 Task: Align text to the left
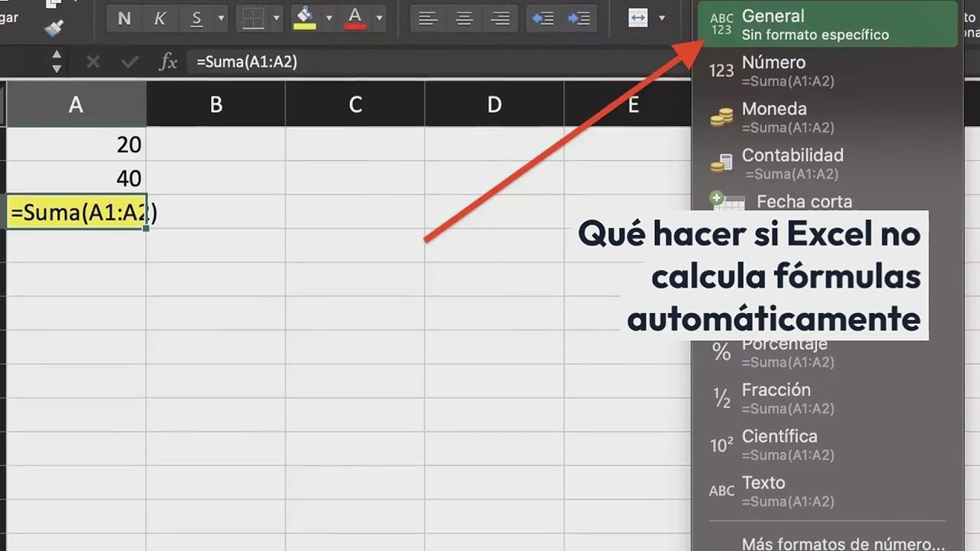click(428, 19)
